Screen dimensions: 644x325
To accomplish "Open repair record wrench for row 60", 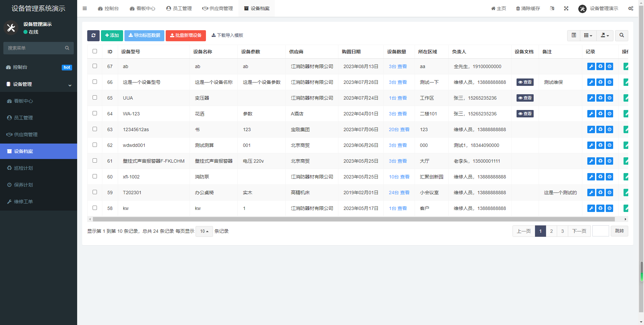I will coord(591,177).
